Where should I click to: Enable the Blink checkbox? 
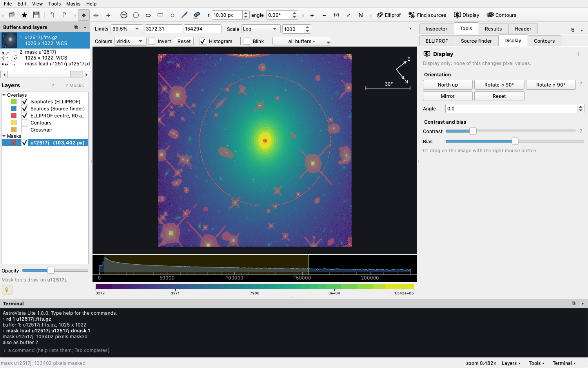tap(247, 41)
